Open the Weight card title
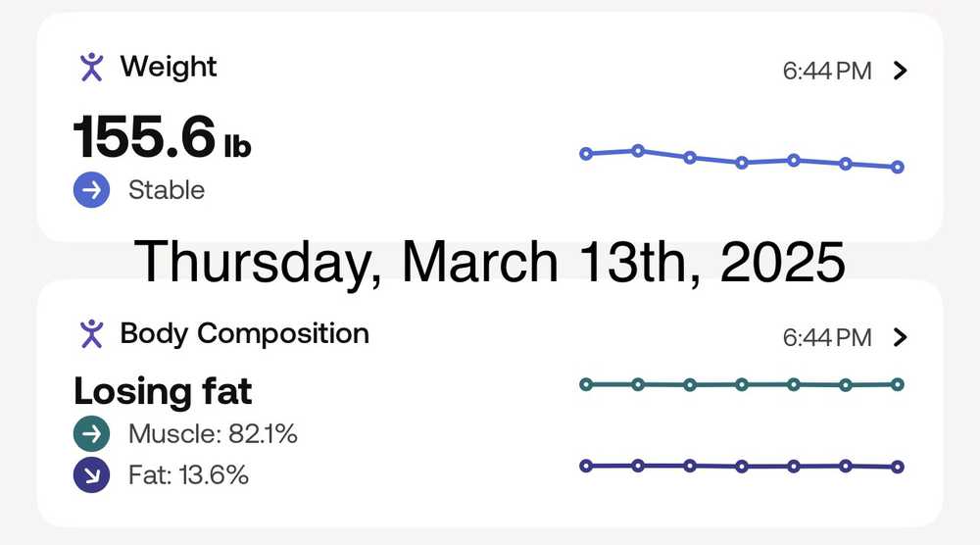 click(x=169, y=68)
